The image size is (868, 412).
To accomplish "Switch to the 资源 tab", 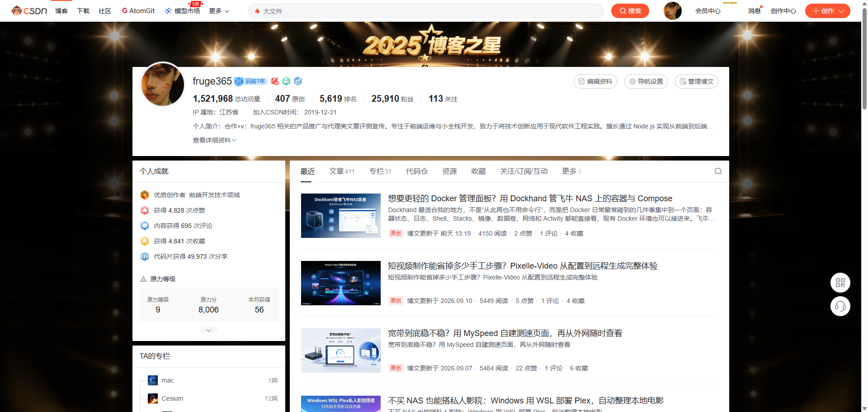I will pyautogui.click(x=449, y=171).
